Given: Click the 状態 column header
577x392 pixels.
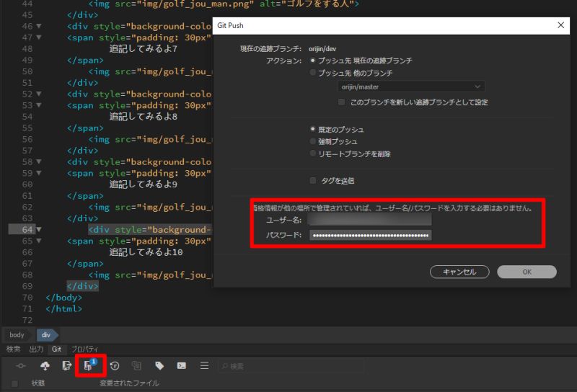Looking at the screenshot, I should point(38,383).
